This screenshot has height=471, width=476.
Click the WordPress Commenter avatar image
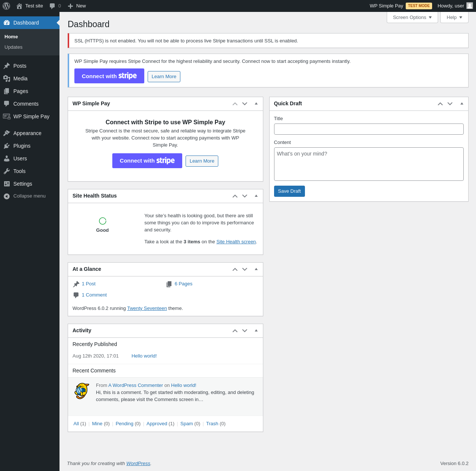coord(82,391)
